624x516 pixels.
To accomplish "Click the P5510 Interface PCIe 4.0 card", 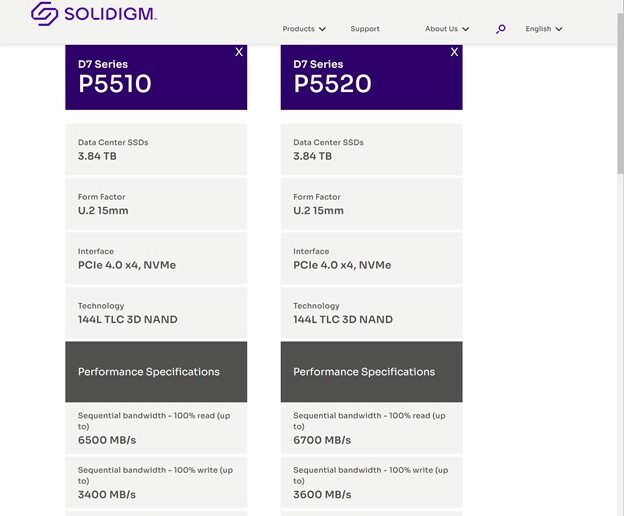I will click(156, 259).
